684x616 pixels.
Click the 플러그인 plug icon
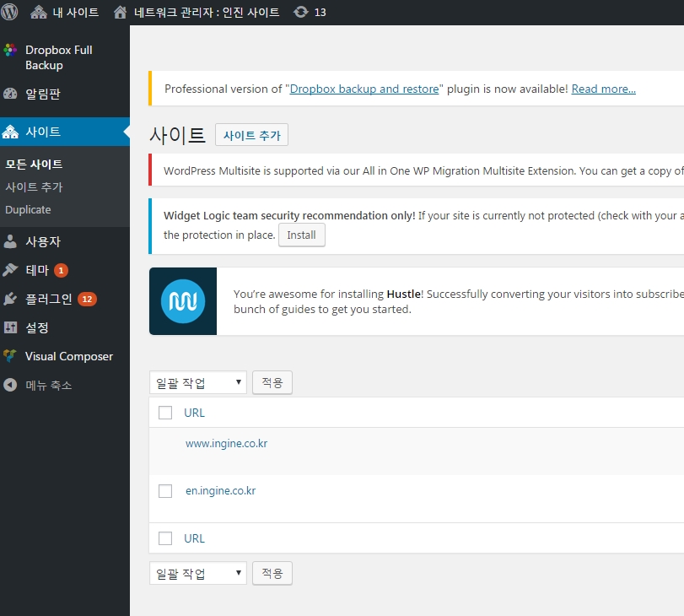[x=10, y=299]
